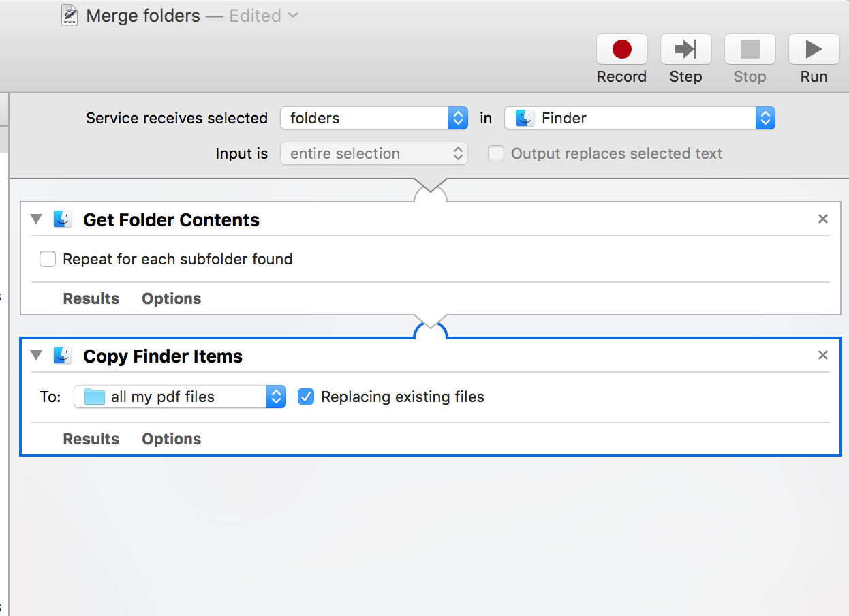Collapse the Get Folder Contents action

pyautogui.click(x=35, y=219)
